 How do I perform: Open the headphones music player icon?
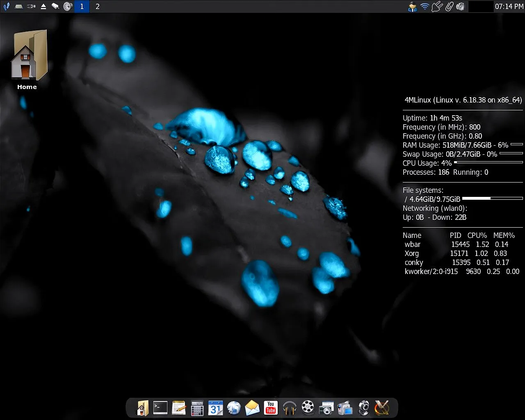(x=289, y=408)
